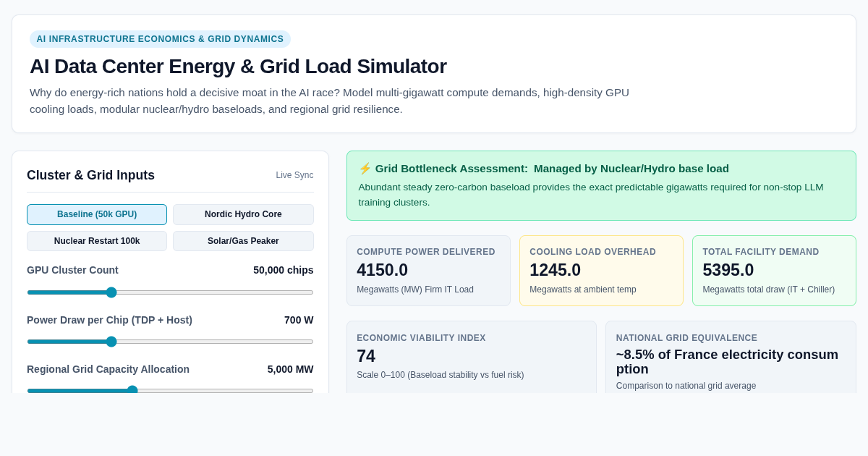
Task: Click the Live Sync label
Action: 294,175
